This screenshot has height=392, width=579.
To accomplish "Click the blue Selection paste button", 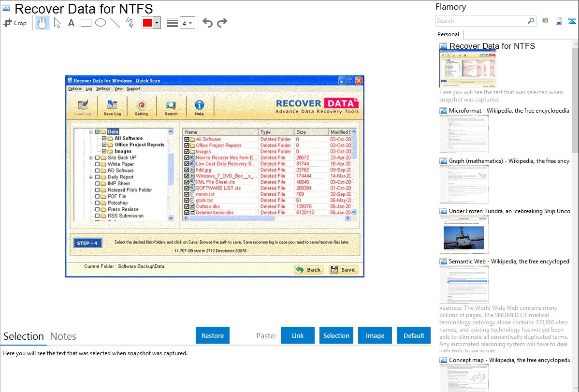I will 336,335.
